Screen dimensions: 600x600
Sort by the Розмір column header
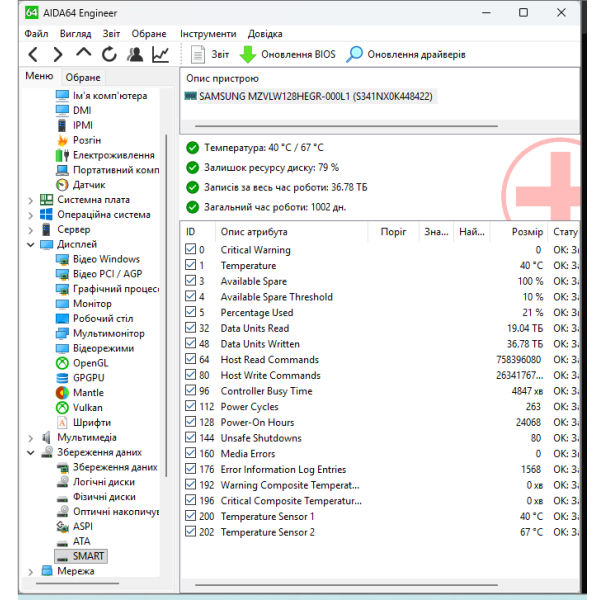519,232
